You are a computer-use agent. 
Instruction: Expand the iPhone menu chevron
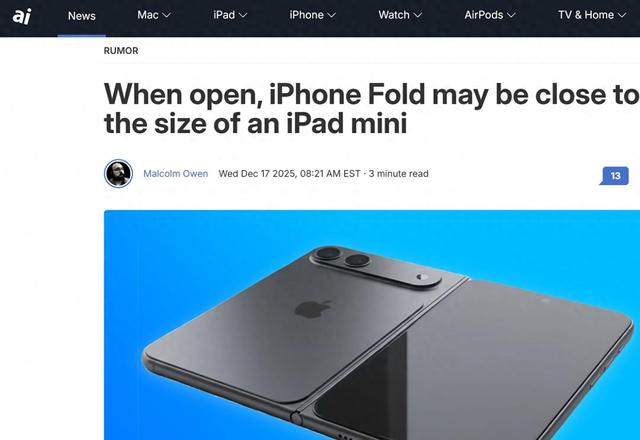click(x=331, y=16)
